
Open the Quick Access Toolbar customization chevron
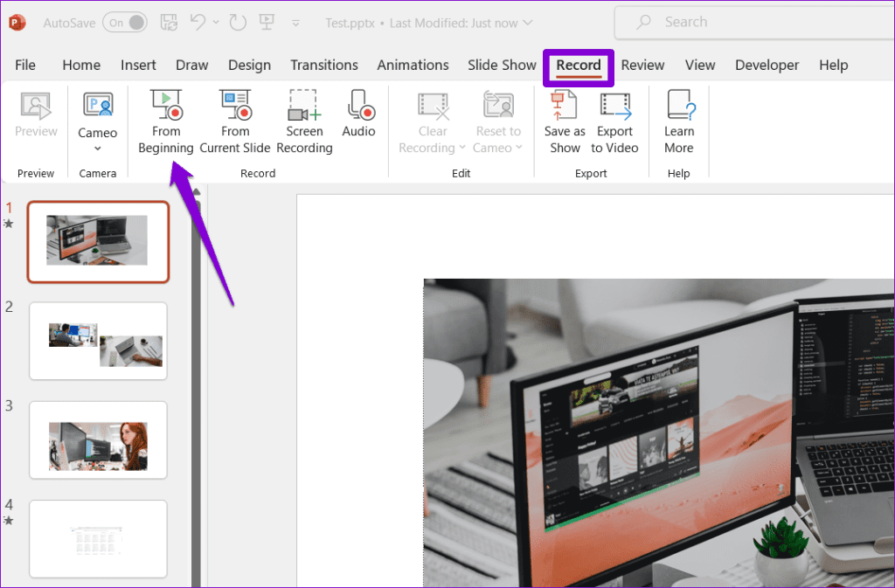295,24
